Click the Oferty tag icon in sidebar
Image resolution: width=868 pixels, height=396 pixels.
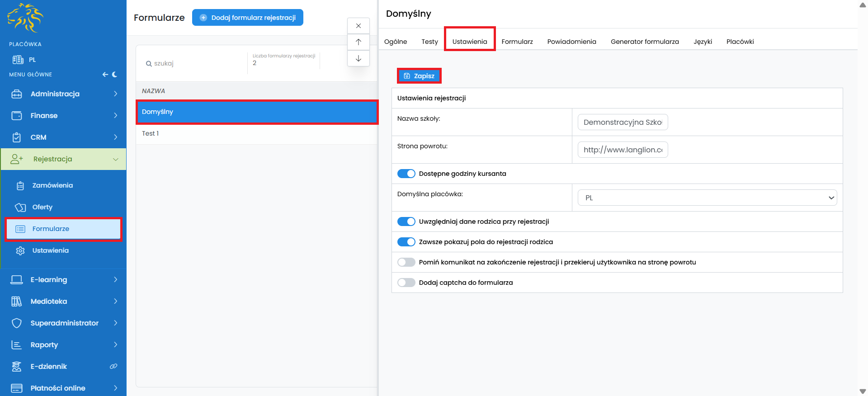20,207
